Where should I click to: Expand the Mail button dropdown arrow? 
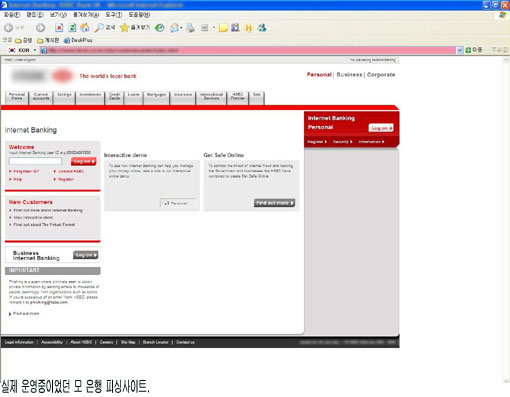pyautogui.click(x=181, y=28)
